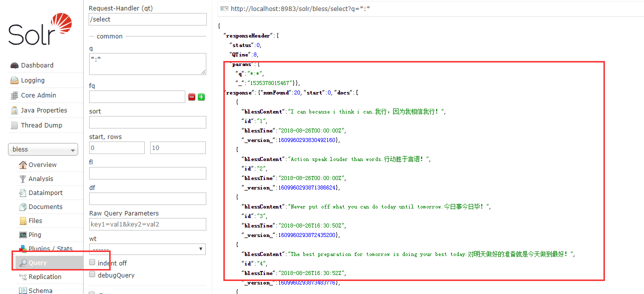Image resolution: width=644 pixels, height=294 pixels.
Task: Open Logging via its notepad icon
Action: (x=14, y=80)
